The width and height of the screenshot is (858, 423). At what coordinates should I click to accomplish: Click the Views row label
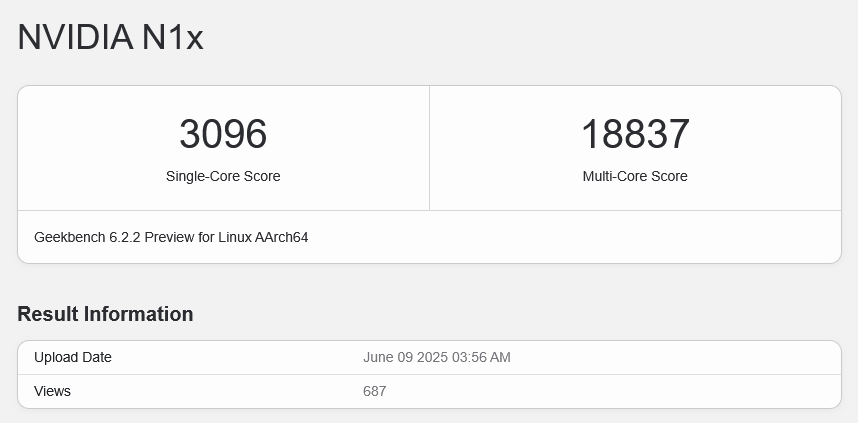tap(52, 391)
